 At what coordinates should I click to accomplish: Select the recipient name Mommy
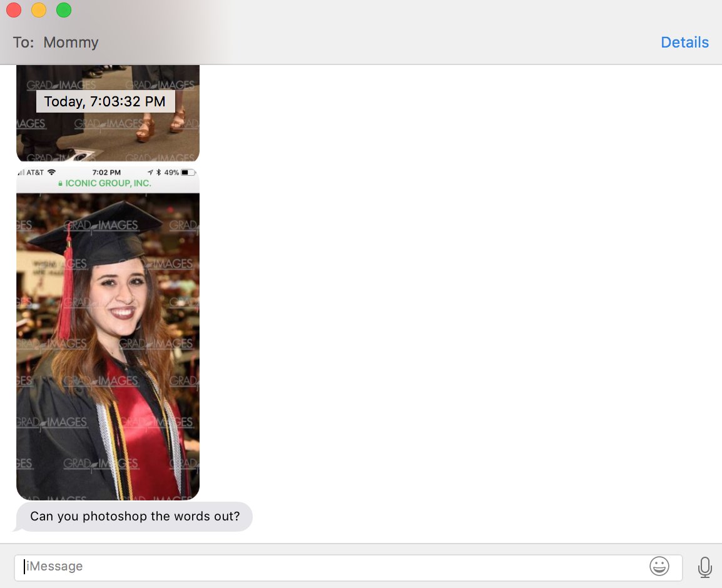(71, 43)
